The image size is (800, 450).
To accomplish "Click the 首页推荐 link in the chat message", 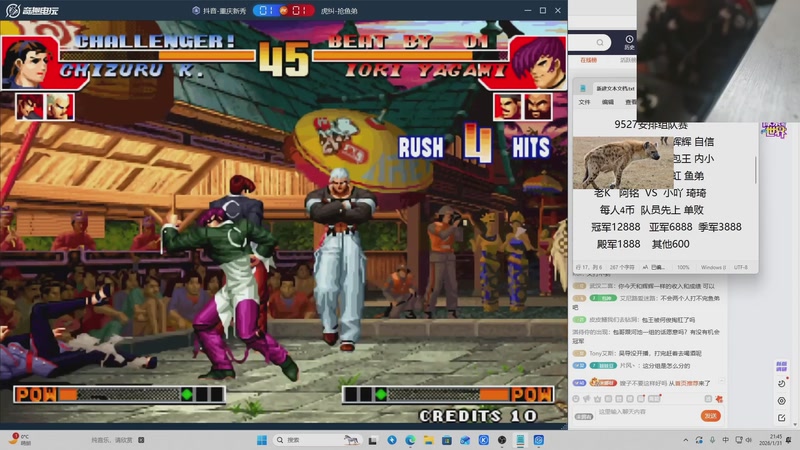I will pyautogui.click(x=686, y=383).
